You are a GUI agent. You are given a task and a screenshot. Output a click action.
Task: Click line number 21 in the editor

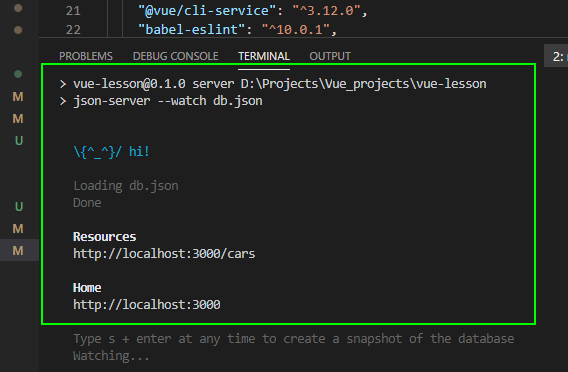pos(73,11)
